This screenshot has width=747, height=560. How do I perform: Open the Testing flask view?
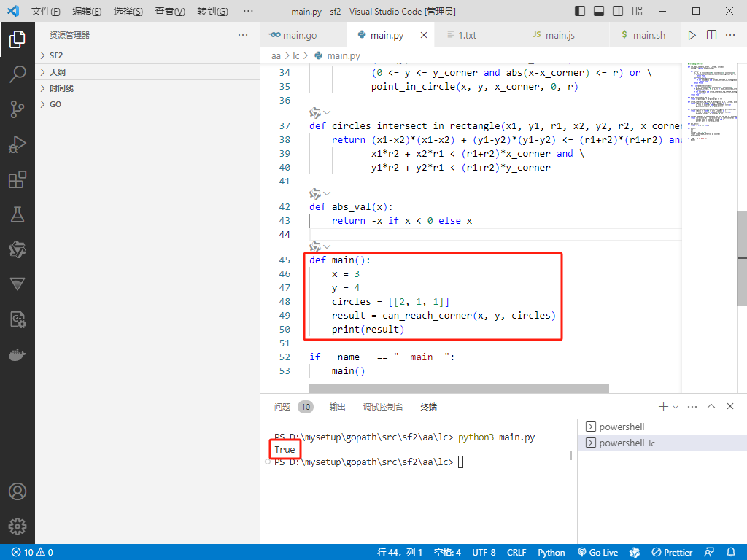[x=18, y=214]
